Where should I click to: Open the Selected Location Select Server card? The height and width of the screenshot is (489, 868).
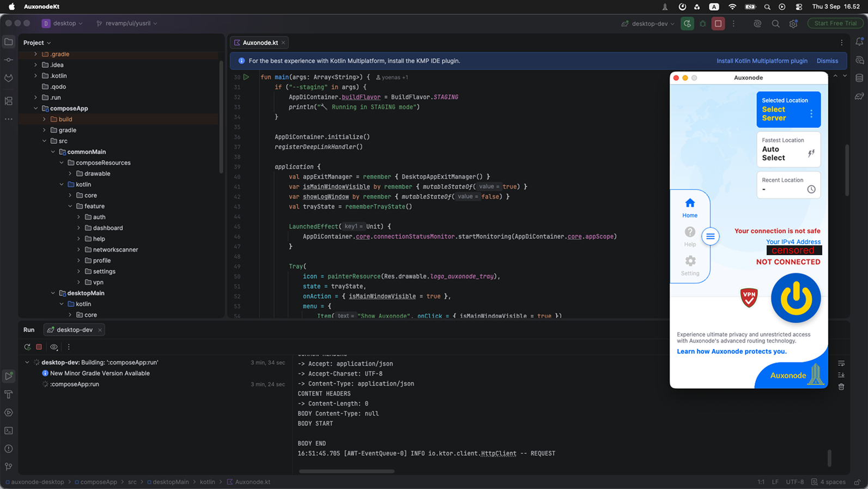(788, 110)
